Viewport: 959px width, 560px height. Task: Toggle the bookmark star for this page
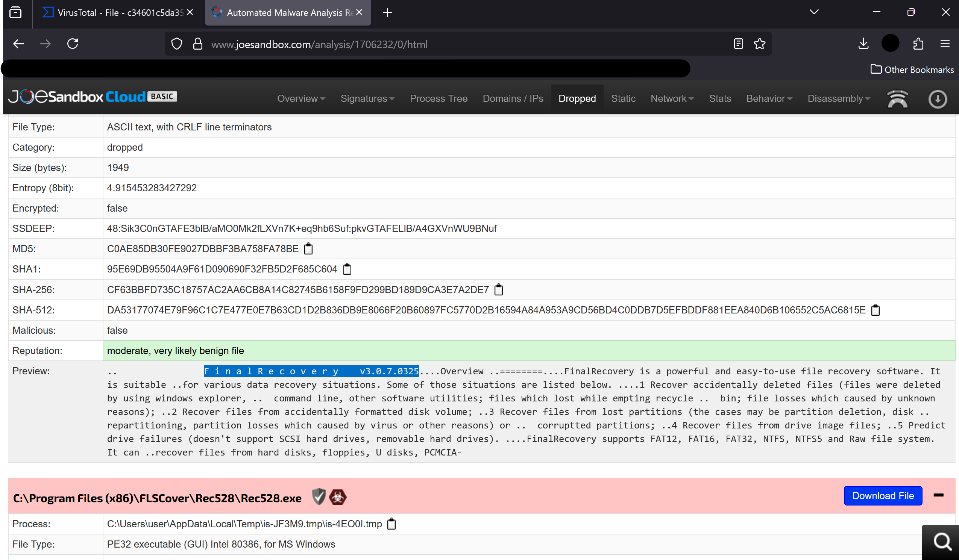coord(759,44)
